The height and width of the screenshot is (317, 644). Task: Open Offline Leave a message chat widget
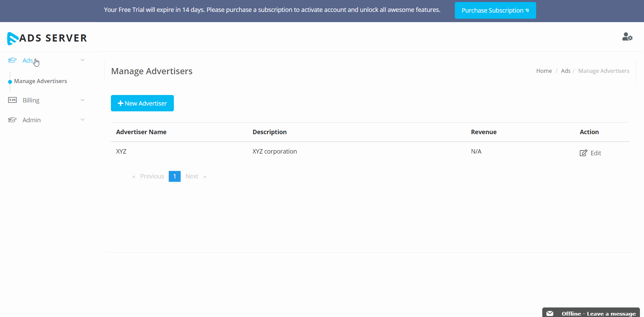[x=591, y=313]
